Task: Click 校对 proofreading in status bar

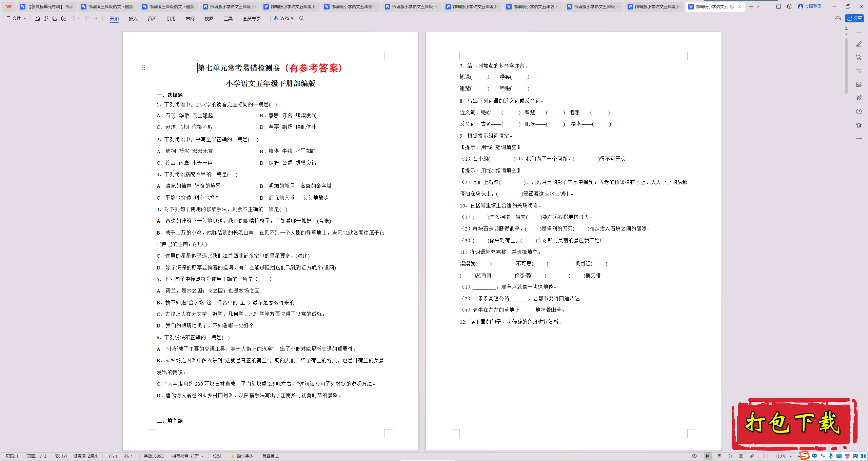Action: (x=217, y=456)
